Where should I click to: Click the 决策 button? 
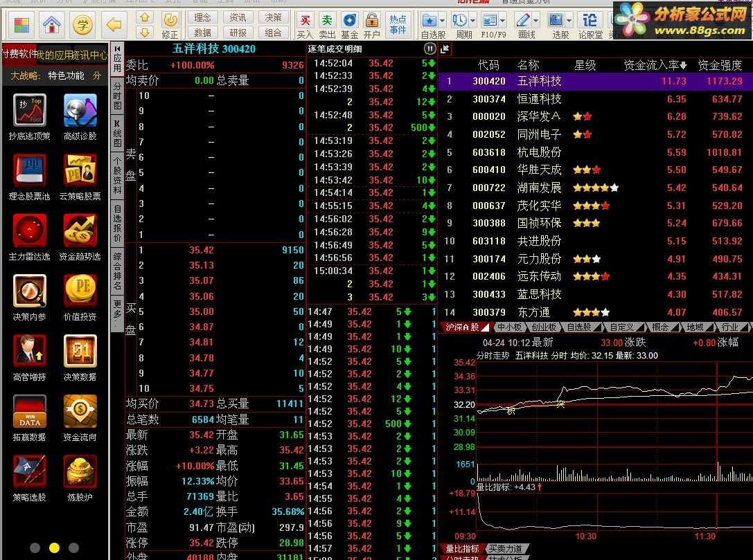(273, 17)
